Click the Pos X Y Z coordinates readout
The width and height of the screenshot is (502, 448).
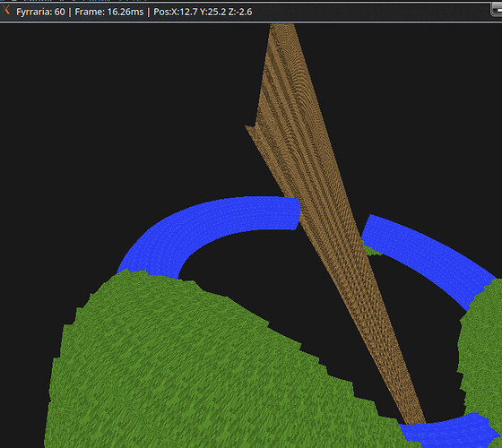point(203,12)
